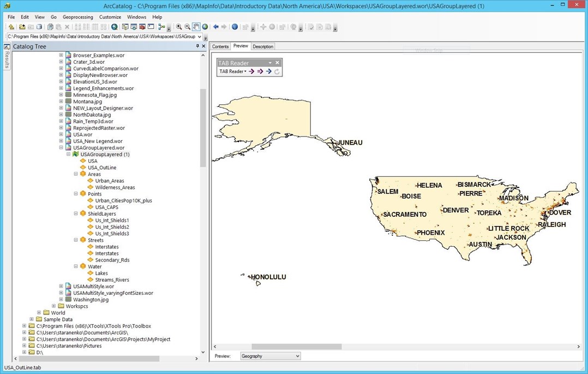Pin the Catalog Tree panel
588x374 pixels.
[197, 46]
